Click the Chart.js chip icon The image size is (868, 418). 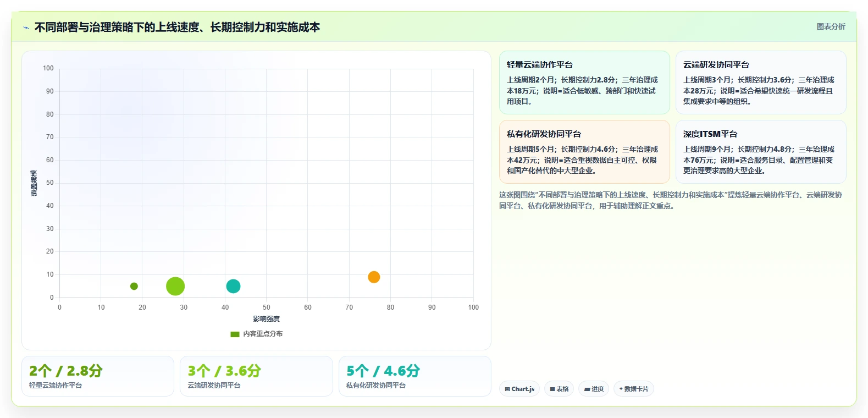point(507,389)
